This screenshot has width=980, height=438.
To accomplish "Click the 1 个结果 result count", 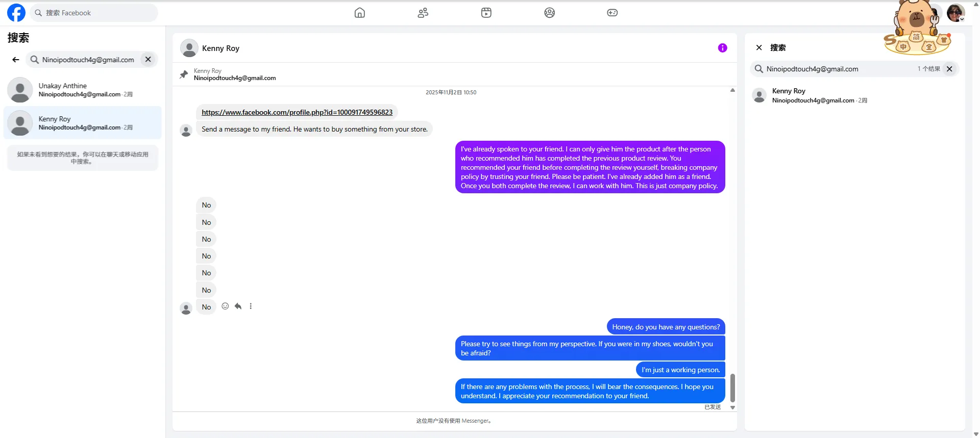I will tap(929, 69).
